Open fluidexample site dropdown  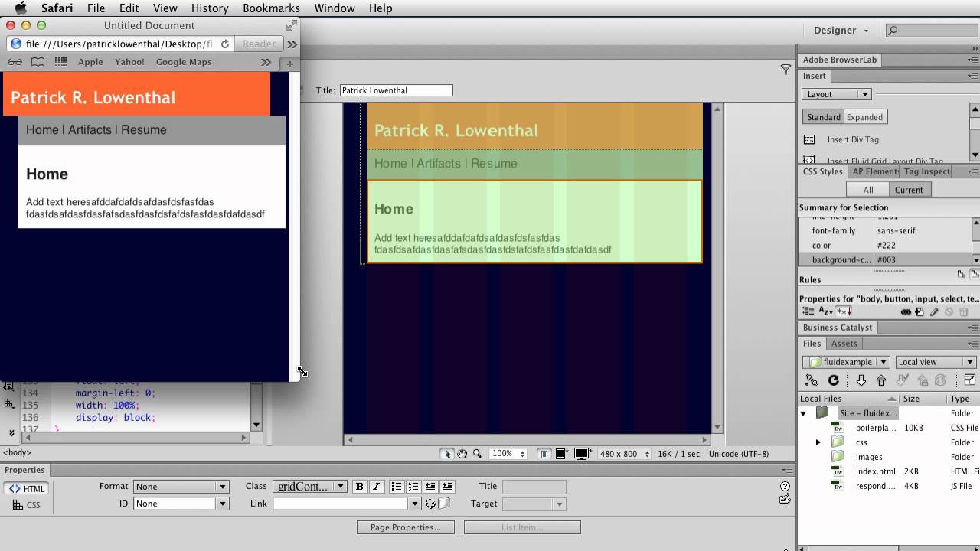846,362
